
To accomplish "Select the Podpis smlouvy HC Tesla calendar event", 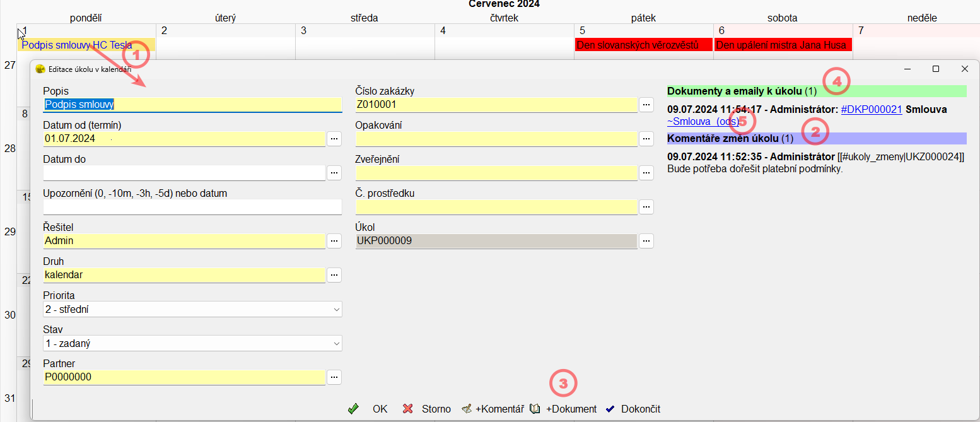I will pos(76,45).
